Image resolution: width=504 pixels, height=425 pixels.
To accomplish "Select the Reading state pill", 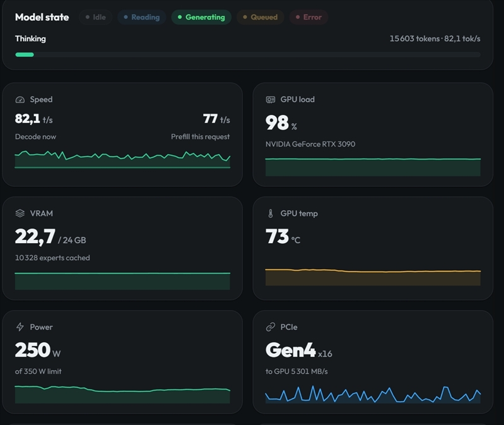I will [142, 17].
